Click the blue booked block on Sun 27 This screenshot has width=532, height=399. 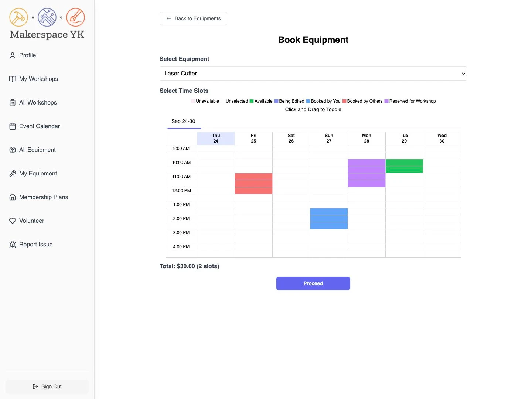click(x=329, y=219)
